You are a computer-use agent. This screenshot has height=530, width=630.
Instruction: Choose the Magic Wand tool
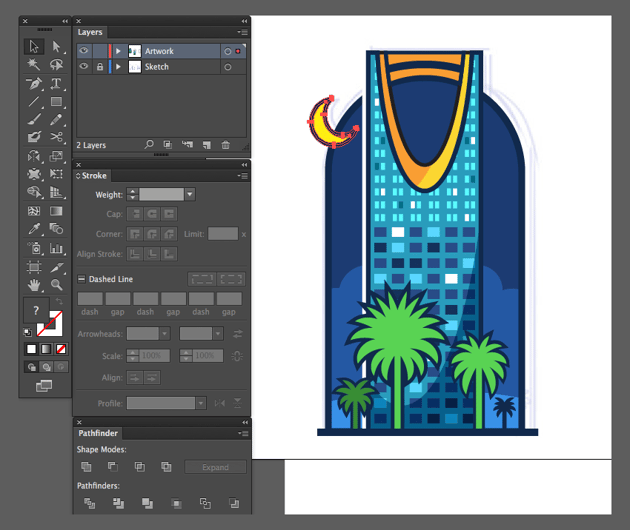34,64
